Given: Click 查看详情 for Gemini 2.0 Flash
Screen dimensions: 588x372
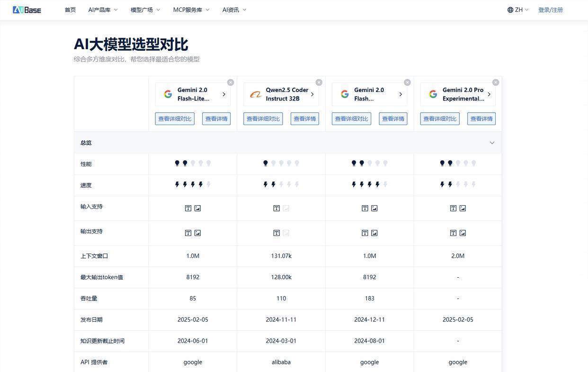Looking at the screenshot, I should [393, 119].
